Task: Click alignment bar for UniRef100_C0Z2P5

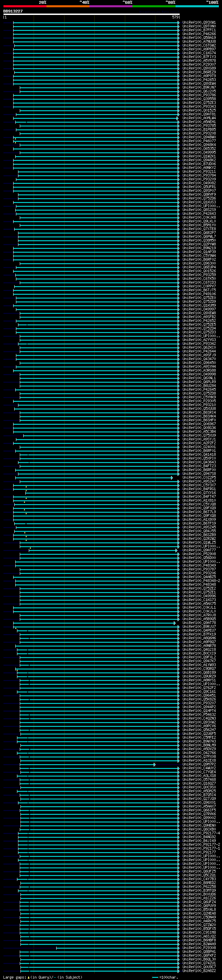Action: 94,477
